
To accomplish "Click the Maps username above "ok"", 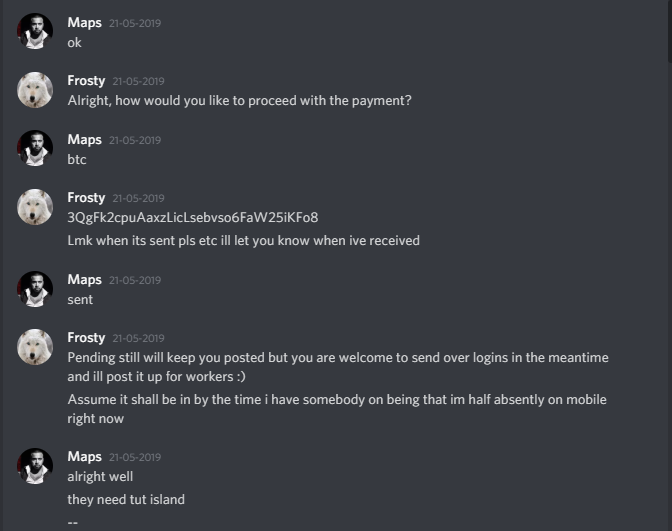I will pos(84,23).
